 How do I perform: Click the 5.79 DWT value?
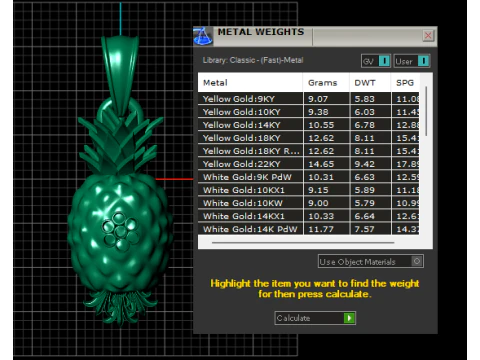(365, 203)
